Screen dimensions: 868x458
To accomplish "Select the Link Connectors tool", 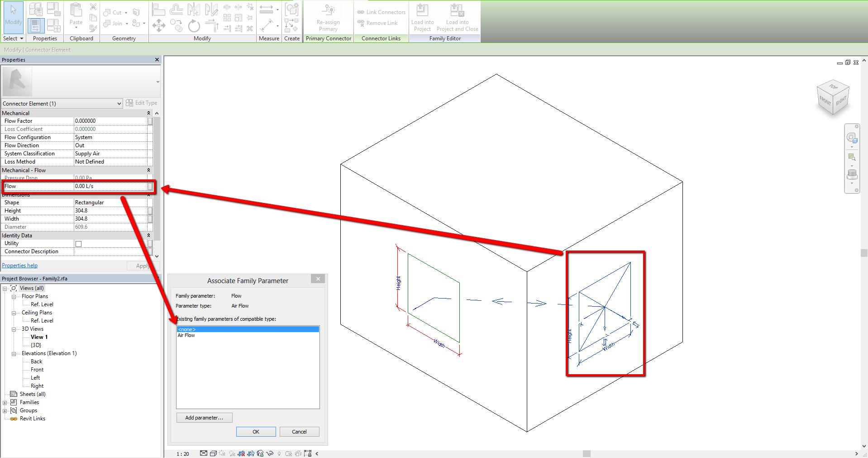I will pos(380,12).
